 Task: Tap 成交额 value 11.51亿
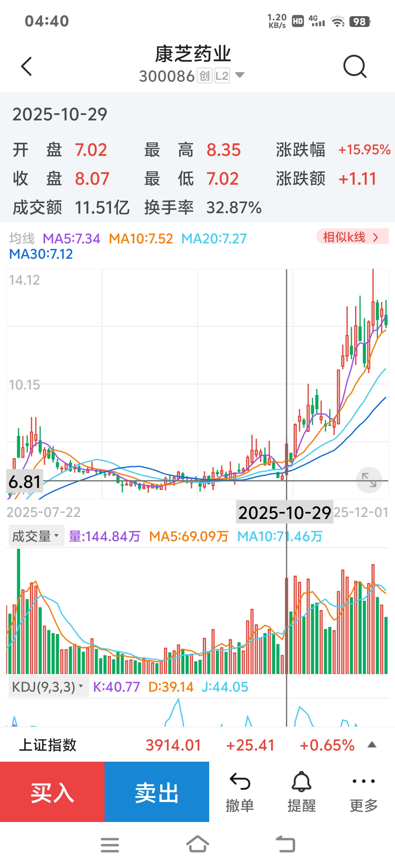pyautogui.click(x=102, y=208)
